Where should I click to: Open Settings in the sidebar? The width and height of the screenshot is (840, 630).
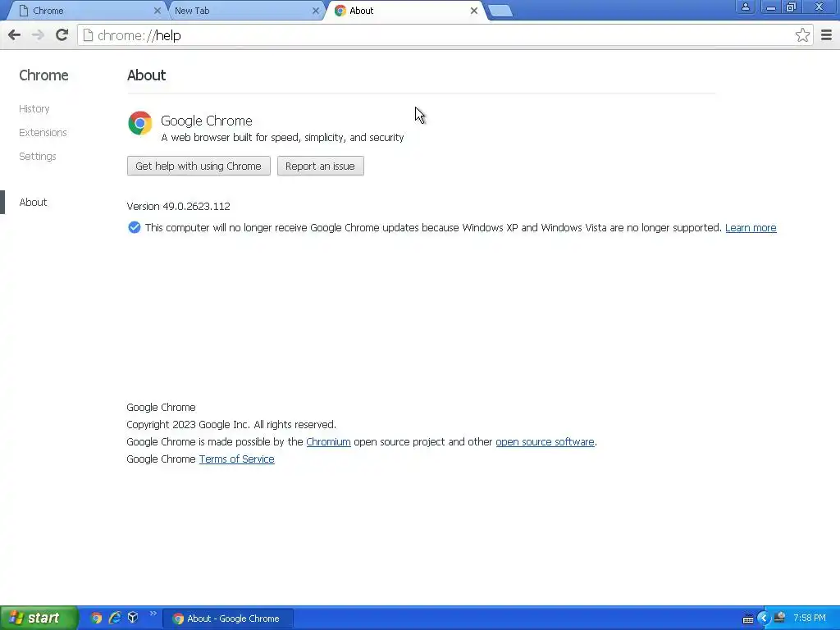38,157
